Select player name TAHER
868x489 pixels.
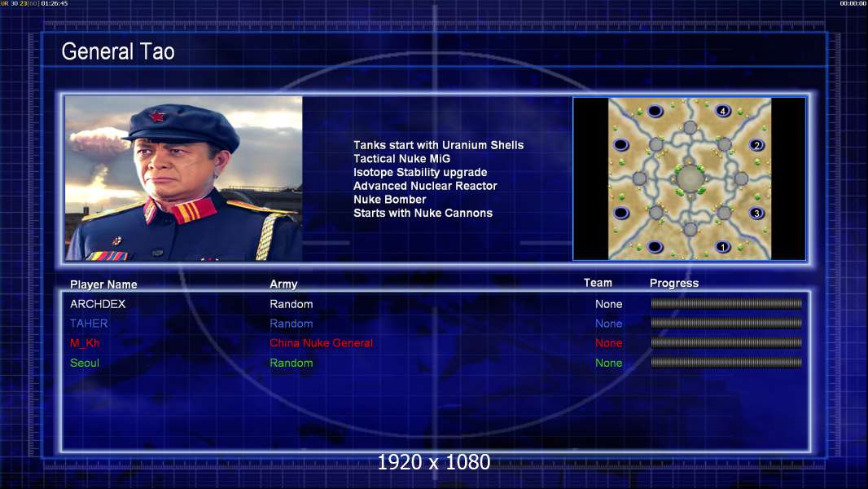pos(89,324)
